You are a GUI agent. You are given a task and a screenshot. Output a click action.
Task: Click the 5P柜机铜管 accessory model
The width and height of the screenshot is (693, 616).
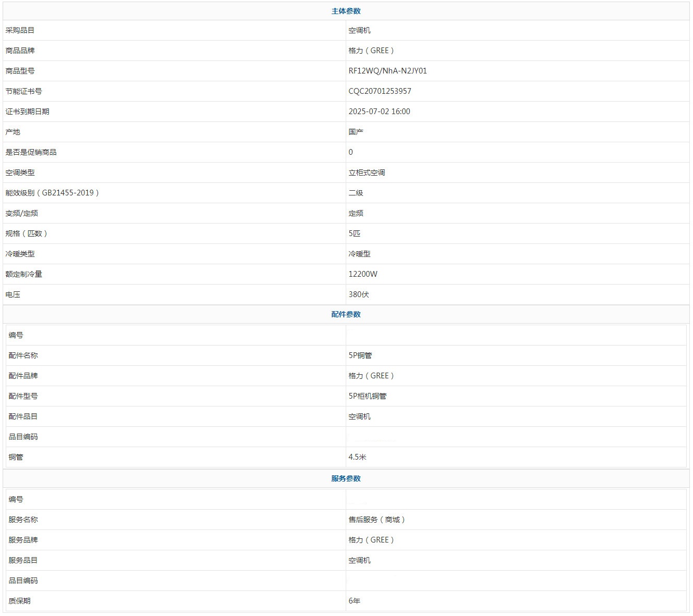[368, 396]
